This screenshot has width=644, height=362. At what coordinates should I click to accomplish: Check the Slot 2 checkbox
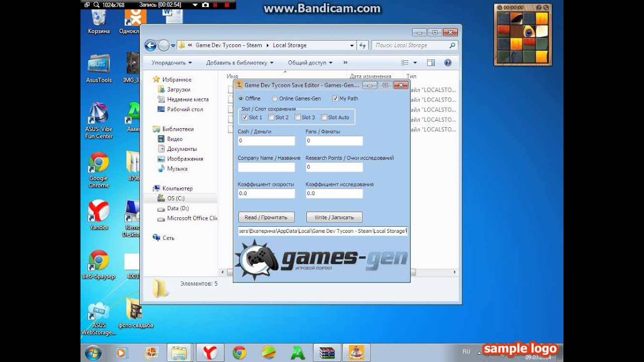(x=271, y=117)
